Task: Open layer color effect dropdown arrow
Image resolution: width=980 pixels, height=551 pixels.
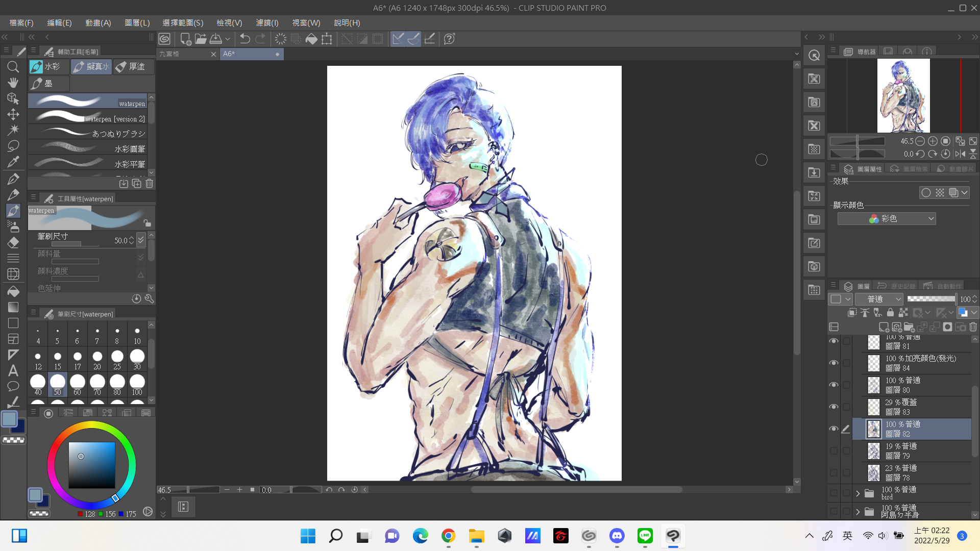Action: 965,193
